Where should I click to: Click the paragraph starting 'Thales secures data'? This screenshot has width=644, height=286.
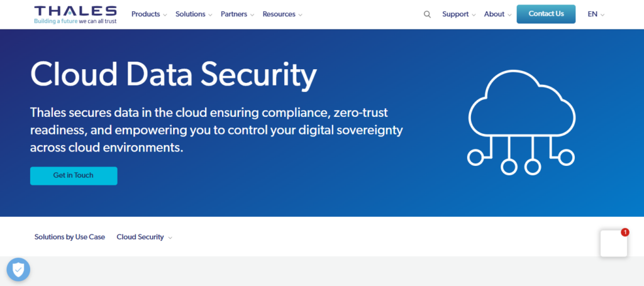(216, 129)
